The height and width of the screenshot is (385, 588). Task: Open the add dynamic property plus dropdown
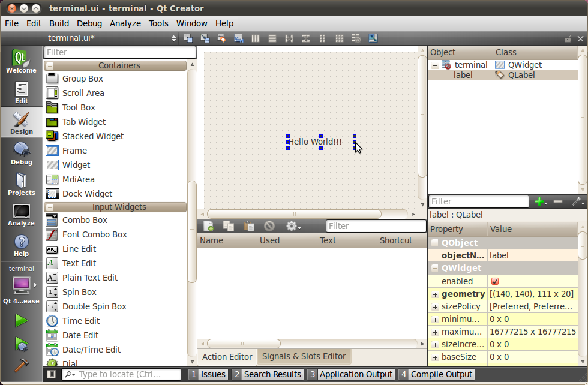coord(541,201)
